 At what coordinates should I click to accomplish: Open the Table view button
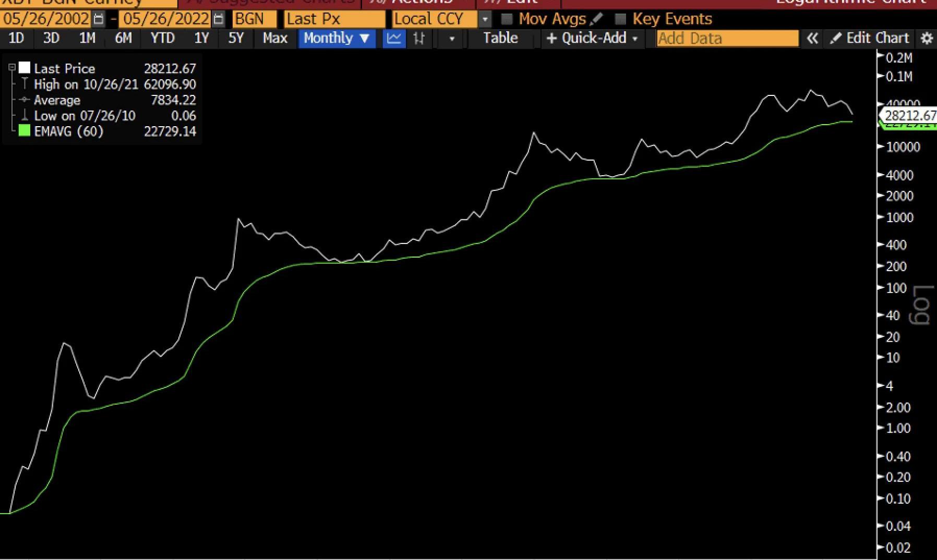[500, 39]
